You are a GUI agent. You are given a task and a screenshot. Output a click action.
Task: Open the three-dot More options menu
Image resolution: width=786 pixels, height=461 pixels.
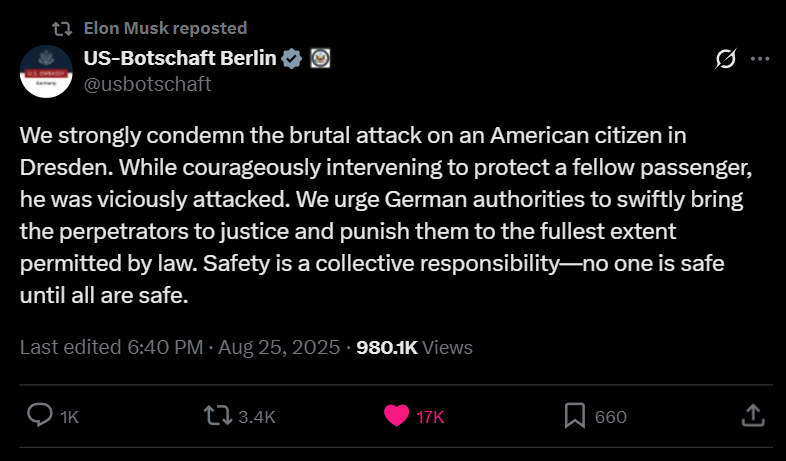(760, 60)
